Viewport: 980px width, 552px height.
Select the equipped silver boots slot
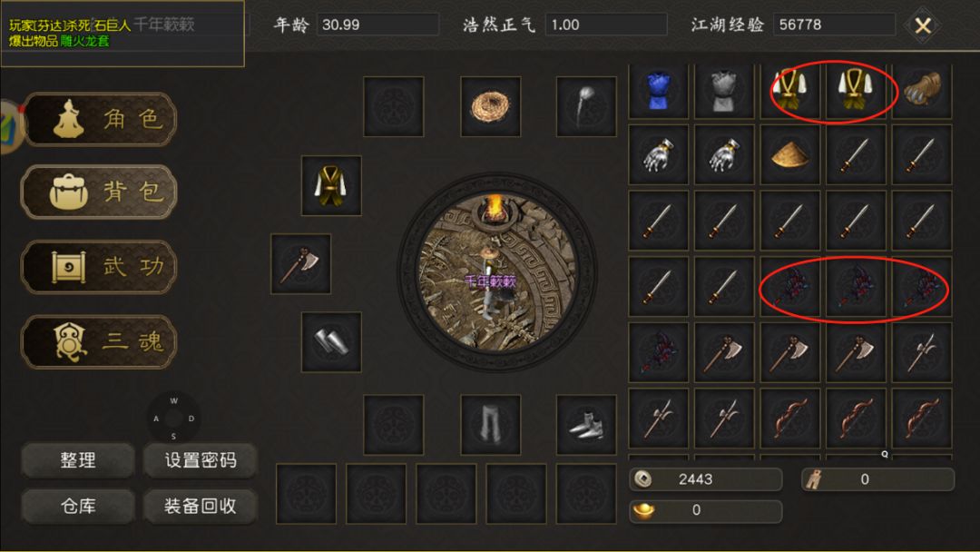coord(586,425)
